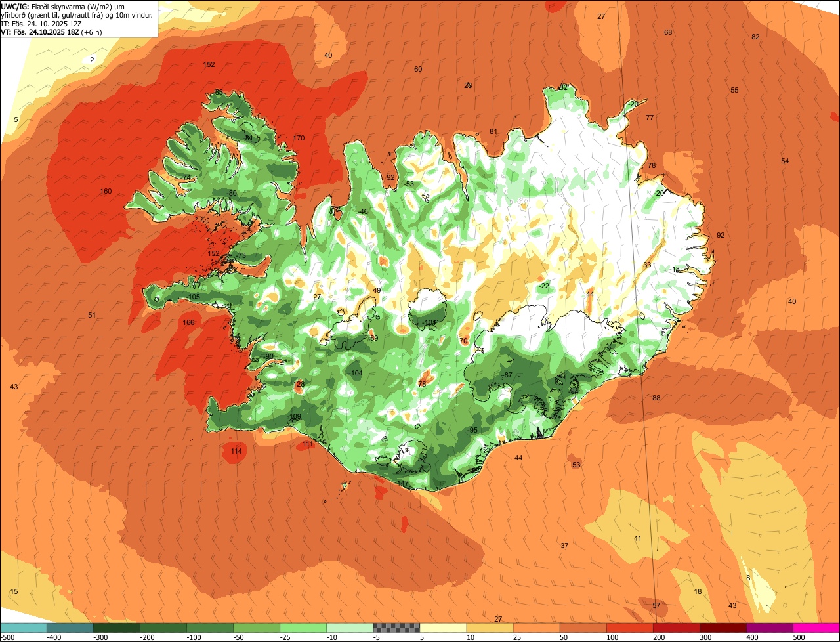The height and width of the screenshot is (642, 840).
Task: Select the map value '128'
Action: [x=299, y=385]
